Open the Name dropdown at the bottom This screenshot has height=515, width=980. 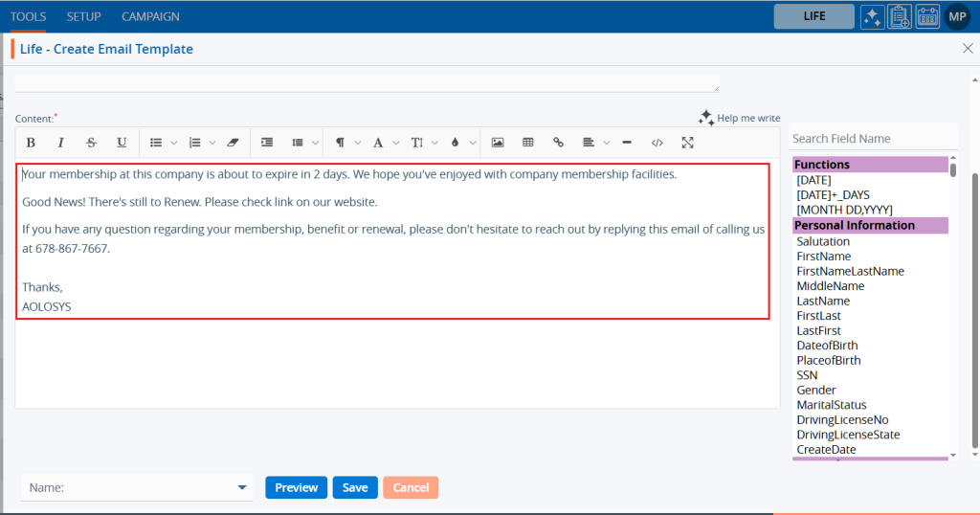click(137, 487)
